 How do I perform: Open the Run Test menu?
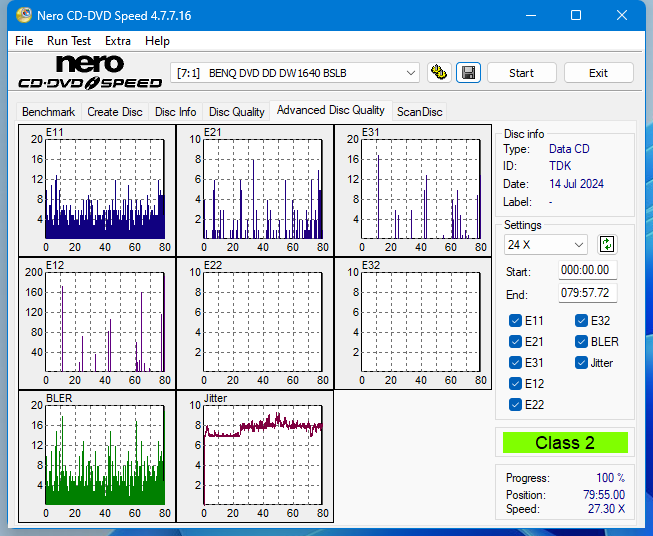click(69, 41)
